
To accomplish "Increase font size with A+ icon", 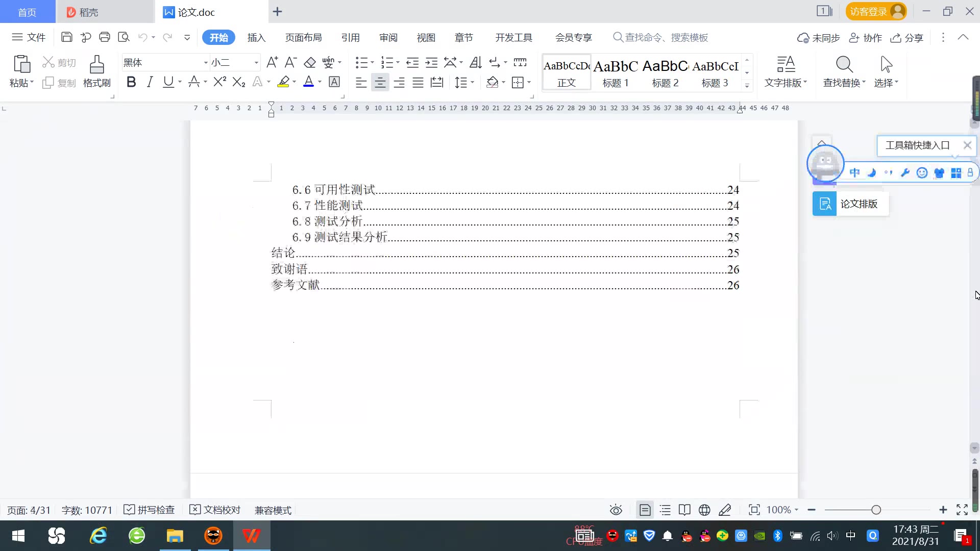I will click(x=272, y=62).
